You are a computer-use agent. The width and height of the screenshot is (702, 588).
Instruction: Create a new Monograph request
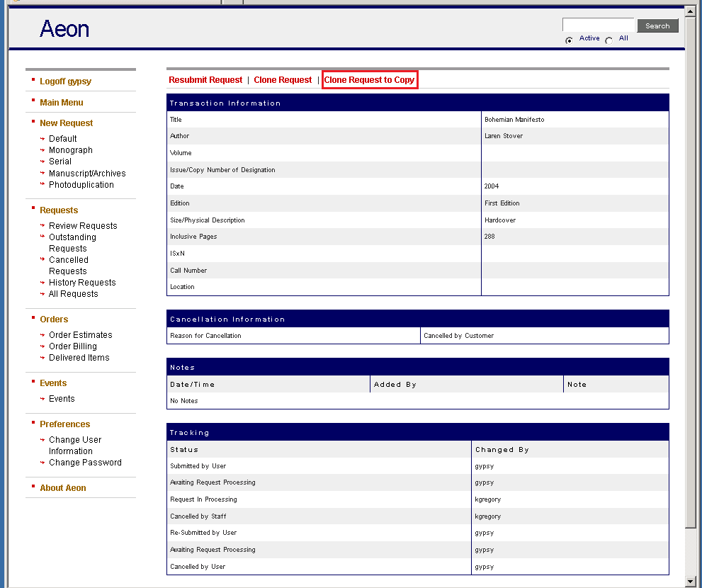71,150
